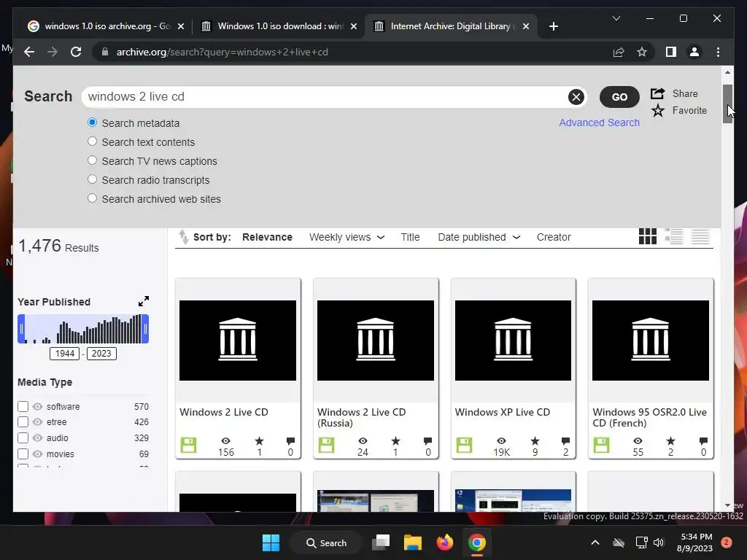This screenshot has height=560, width=747.
Task: Switch to tile grid view
Action: click(648, 236)
